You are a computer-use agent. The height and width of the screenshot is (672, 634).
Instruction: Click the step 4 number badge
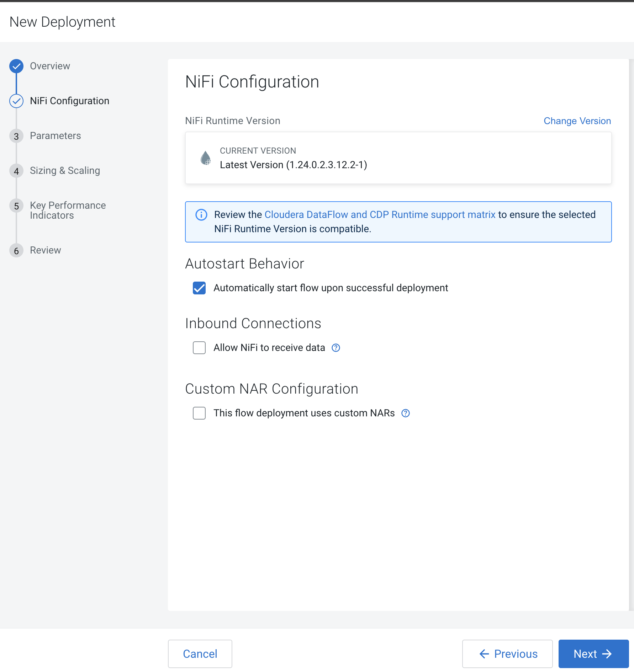pos(16,171)
